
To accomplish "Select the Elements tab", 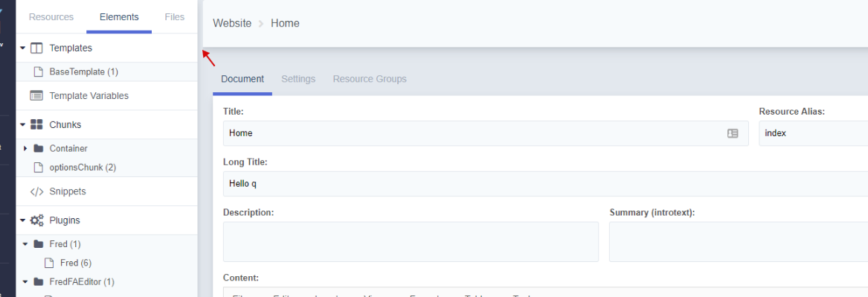I will 119,17.
